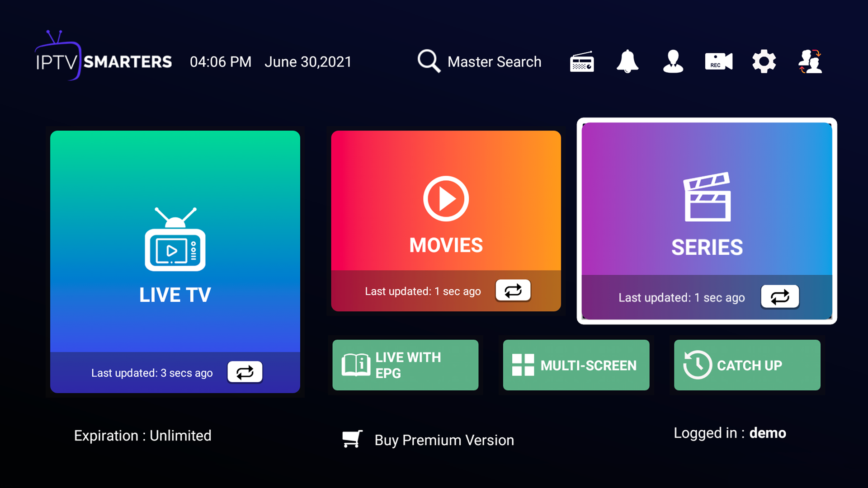Open the Movies section
This screenshot has width=868, height=488.
[446, 221]
